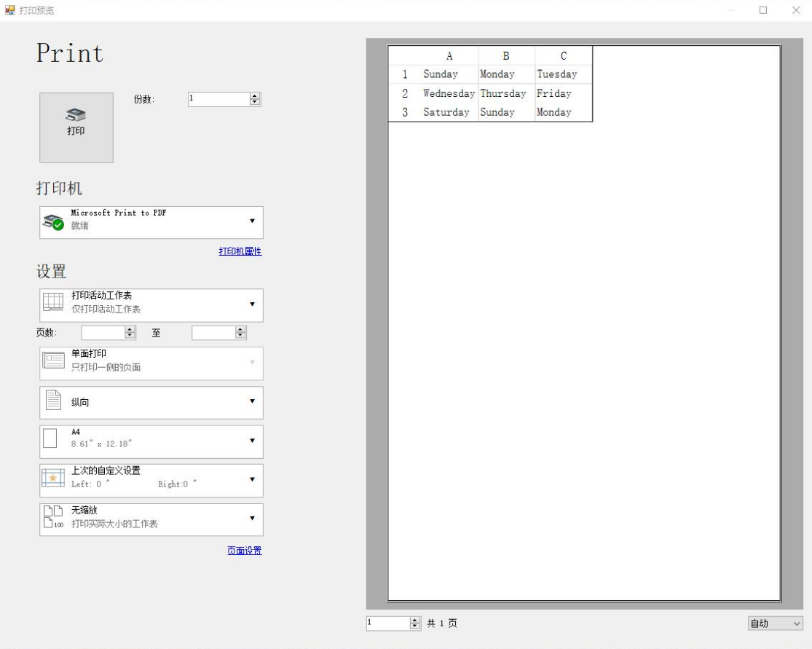Image resolution: width=812 pixels, height=649 pixels.
Task: Click the copies number input field
Action: pos(218,99)
